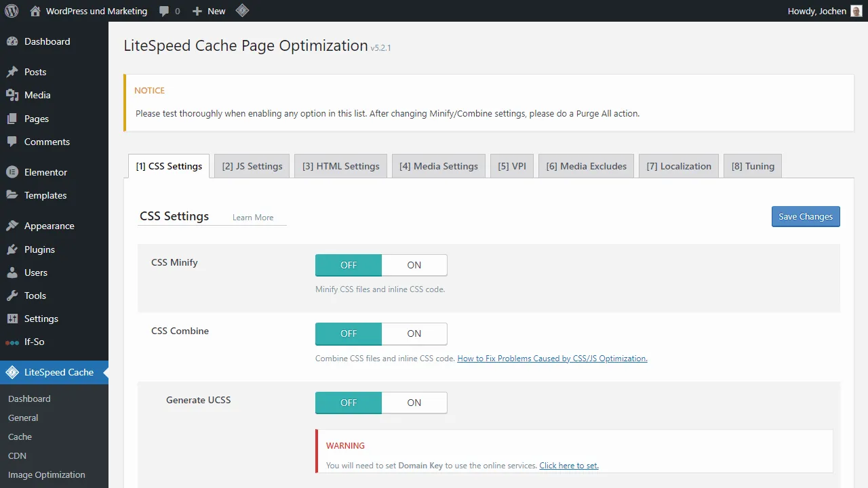Image resolution: width=868 pixels, height=488 pixels.
Task: Click the 'Click here to set.' link
Action: [x=569, y=466]
